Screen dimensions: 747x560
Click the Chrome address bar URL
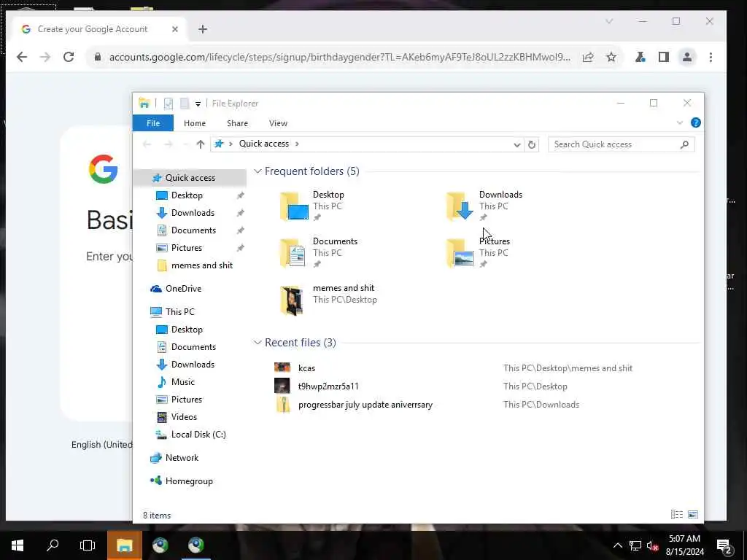pyautogui.click(x=340, y=57)
